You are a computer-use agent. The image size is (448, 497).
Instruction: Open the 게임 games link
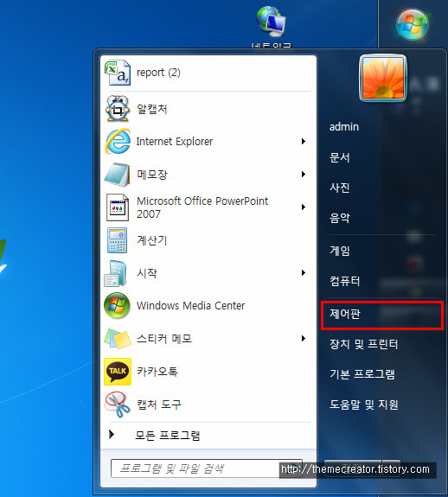coord(339,251)
